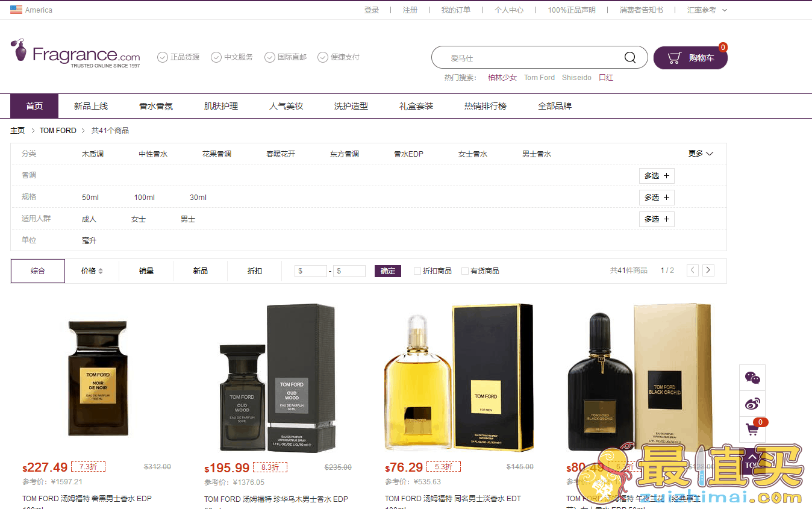Sort by 综合
812x509 pixels.
[38, 271]
